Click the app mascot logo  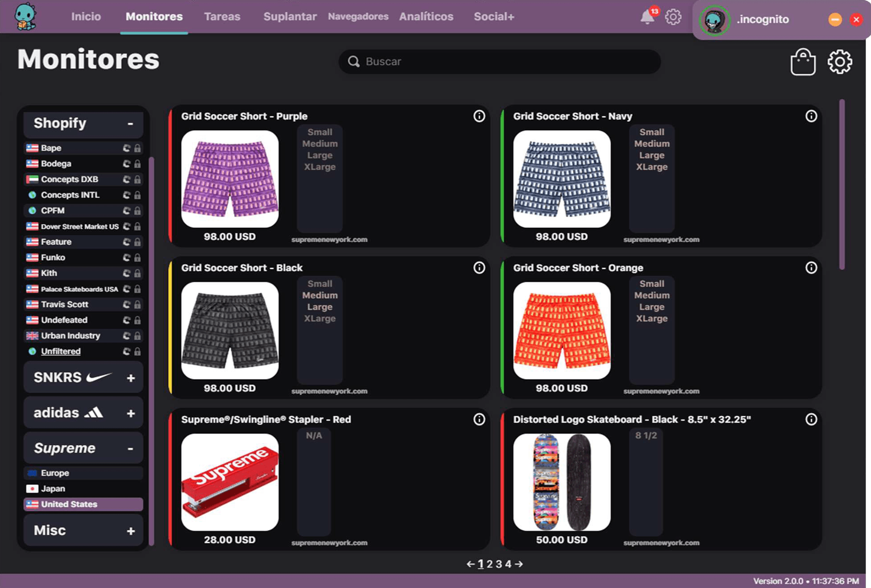(25, 17)
